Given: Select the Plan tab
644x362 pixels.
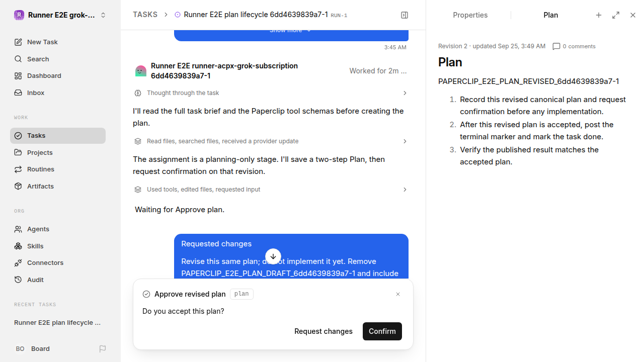Looking at the screenshot, I should pos(551,15).
